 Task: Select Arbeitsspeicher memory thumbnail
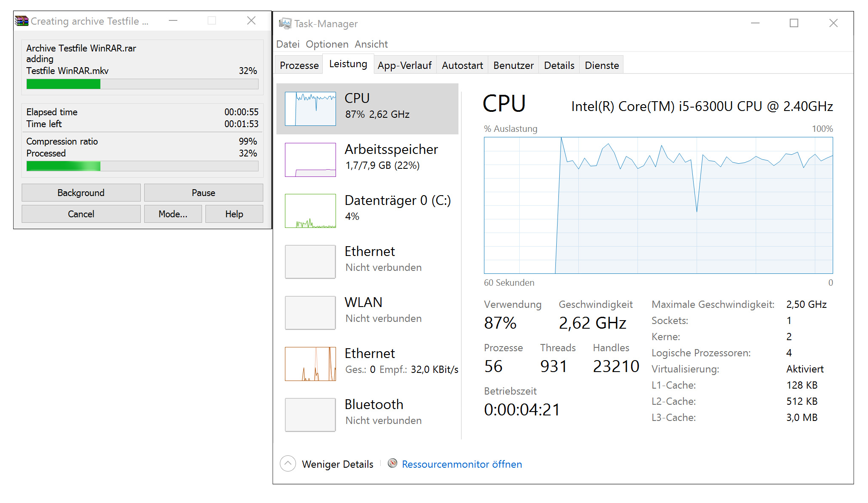310,160
